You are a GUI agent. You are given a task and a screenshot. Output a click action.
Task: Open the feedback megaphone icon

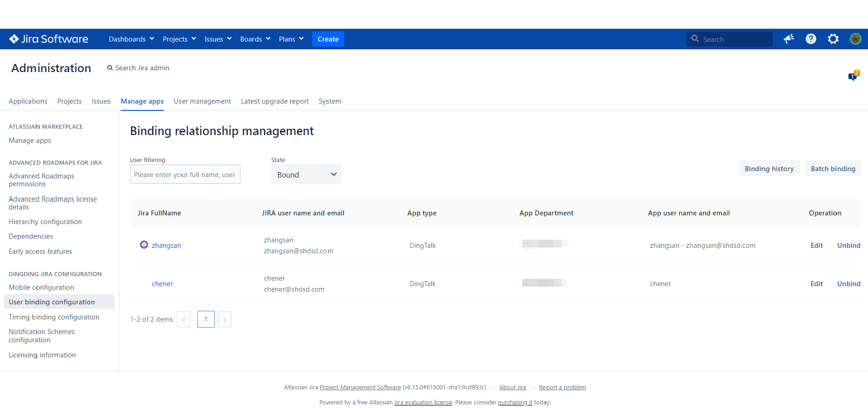click(789, 39)
